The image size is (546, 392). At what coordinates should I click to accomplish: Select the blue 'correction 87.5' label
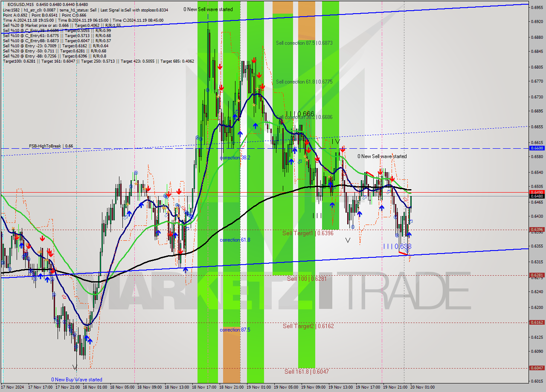(235, 330)
